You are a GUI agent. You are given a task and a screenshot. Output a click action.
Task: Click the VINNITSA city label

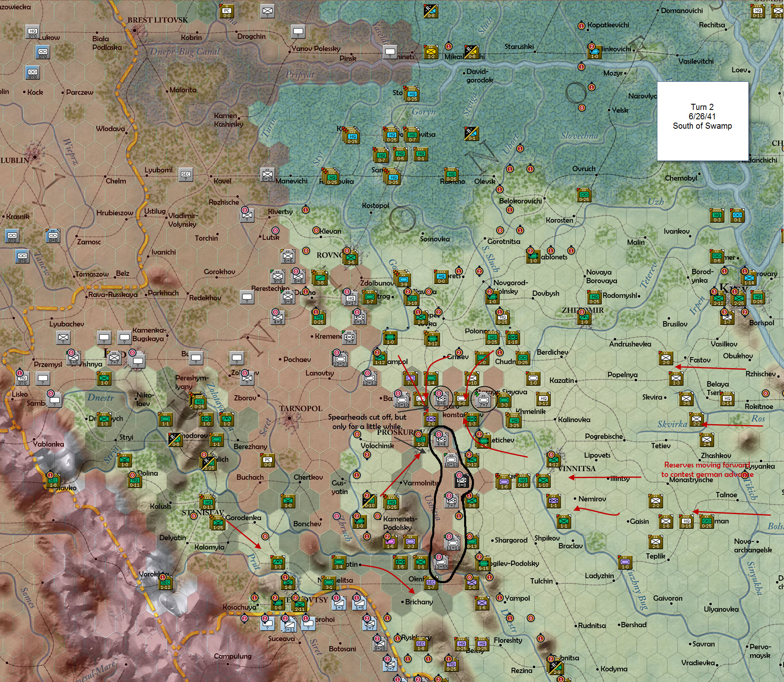coord(576,469)
